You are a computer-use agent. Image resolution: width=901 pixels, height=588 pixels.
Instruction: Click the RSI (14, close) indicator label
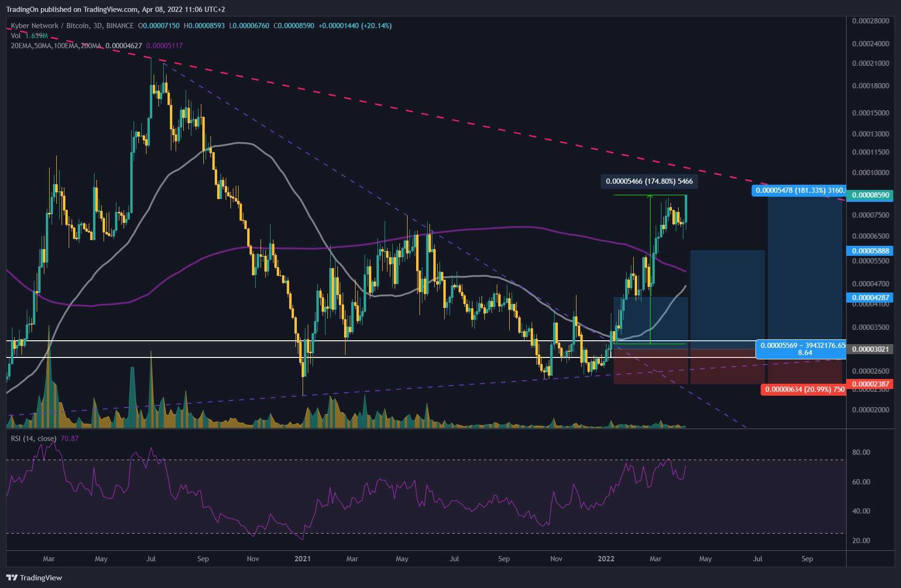pos(34,438)
